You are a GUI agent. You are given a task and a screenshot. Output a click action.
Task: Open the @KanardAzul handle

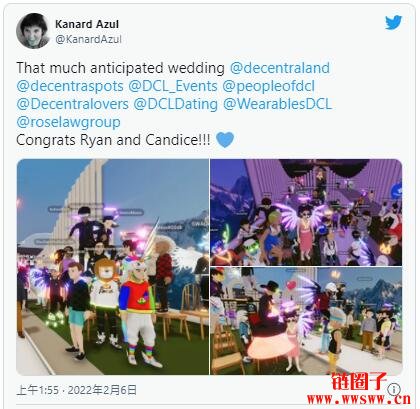pyautogui.click(x=88, y=39)
